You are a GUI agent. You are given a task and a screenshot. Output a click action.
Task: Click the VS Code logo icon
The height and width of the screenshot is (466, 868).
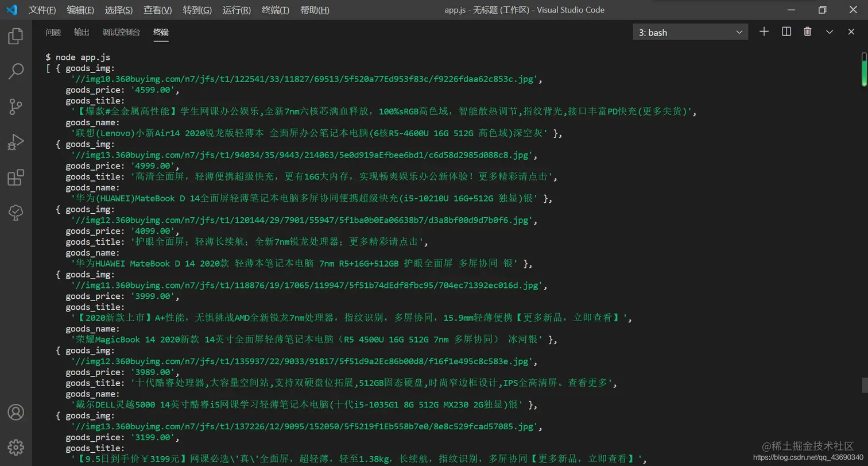pyautogui.click(x=11, y=10)
